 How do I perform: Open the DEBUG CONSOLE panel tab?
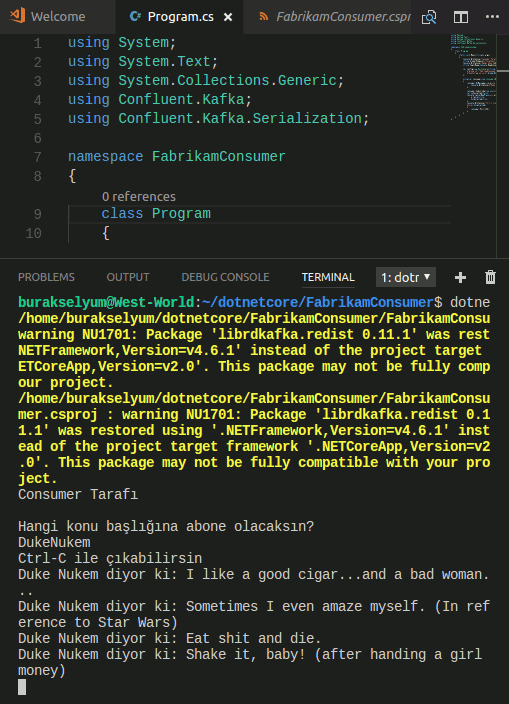[225, 277]
